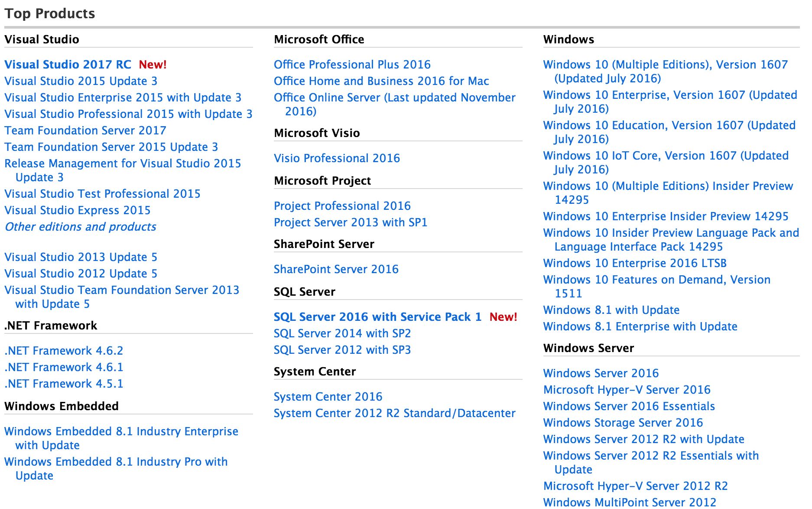Open Windows 10 Enterprise 2016 LTSB
Screen dimensions: 812x509
(635, 263)
